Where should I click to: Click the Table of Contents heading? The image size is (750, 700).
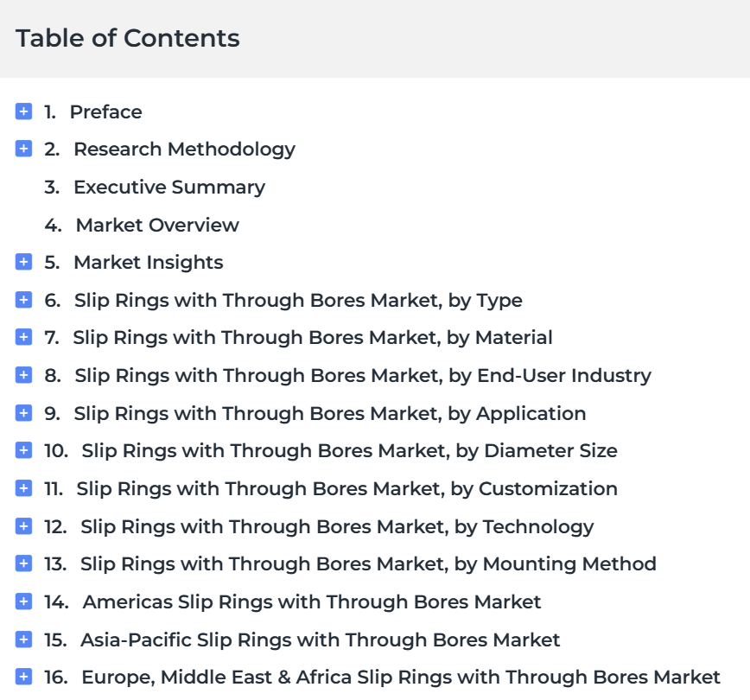point(128,38)
